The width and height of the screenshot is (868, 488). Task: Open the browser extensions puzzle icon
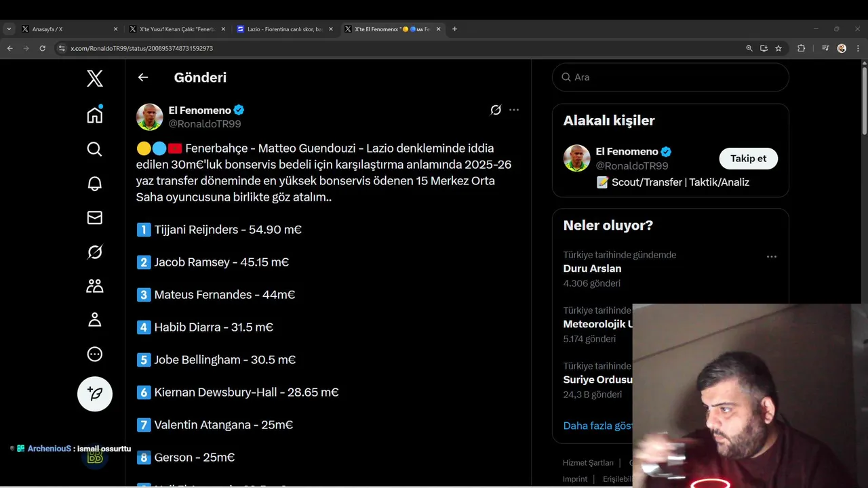click(x=801, y=48)
